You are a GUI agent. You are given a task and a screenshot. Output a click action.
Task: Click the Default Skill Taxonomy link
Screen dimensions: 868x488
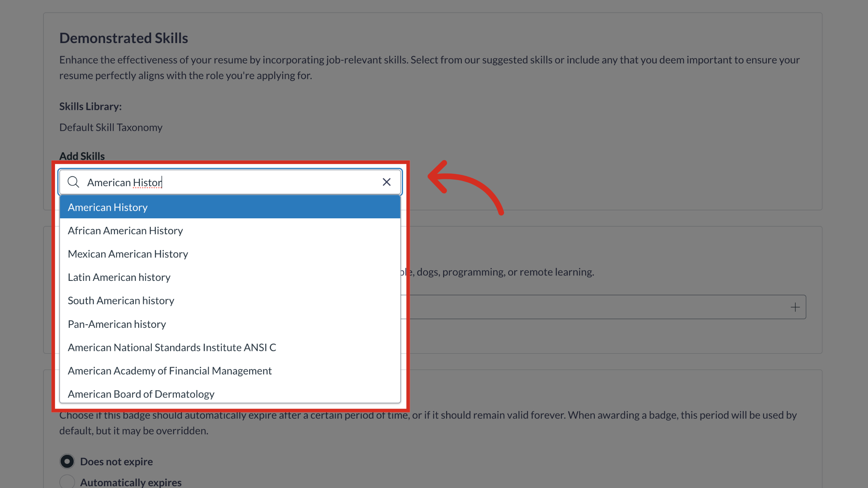coord(111,127)
